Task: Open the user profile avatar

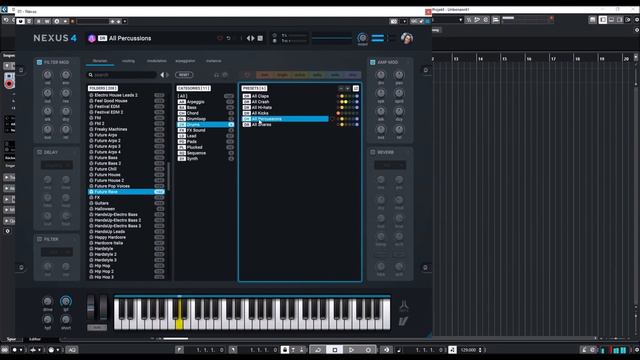Action: pos(407,38)
